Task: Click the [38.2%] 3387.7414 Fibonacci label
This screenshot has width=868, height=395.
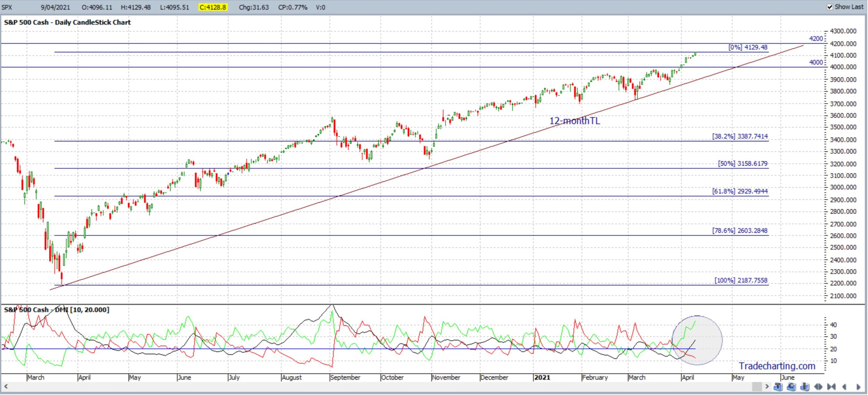Action: (740, 136)
